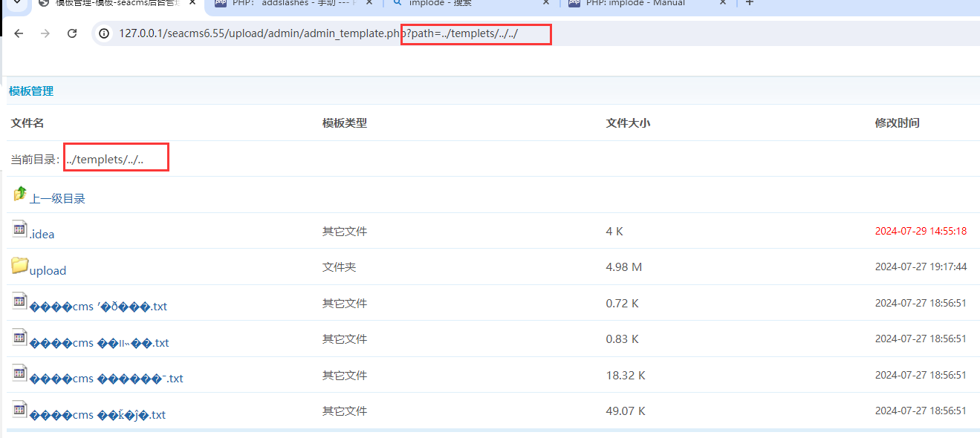Open the txt file sized 0.72 K
Viewport: 980px width, 438px height.
98,307
